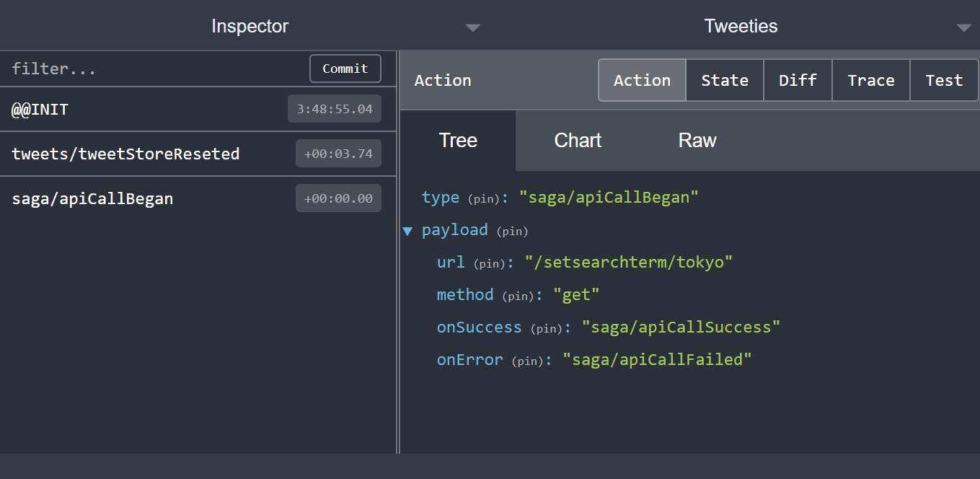Screen dimensions: 980x479
Task: Pin the url property
Action: pyautogui.click(x=489, y=263)
